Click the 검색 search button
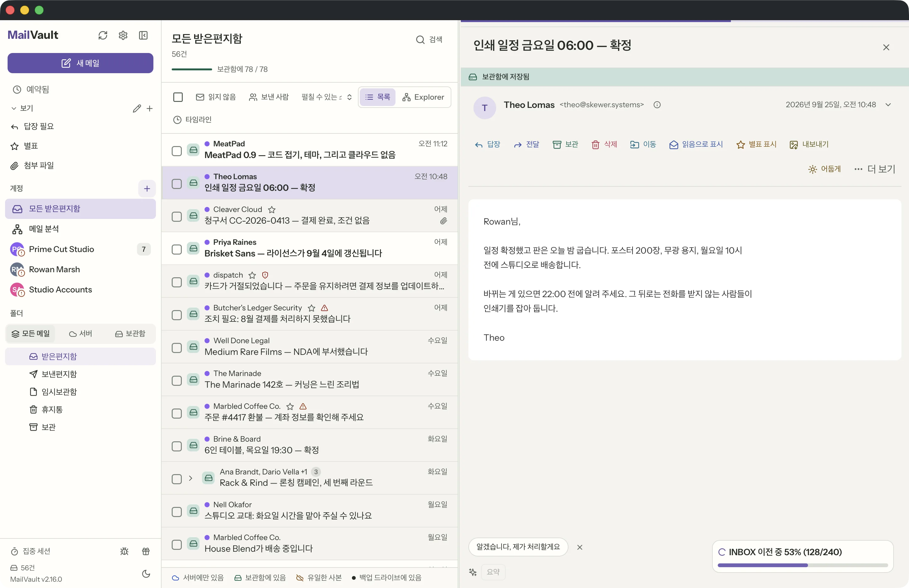The image size is (909, 588). point(429,39)
